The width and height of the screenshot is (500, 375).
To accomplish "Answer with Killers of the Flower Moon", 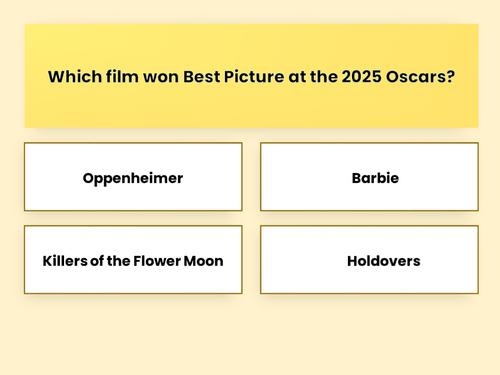I will tap(133, 259).
